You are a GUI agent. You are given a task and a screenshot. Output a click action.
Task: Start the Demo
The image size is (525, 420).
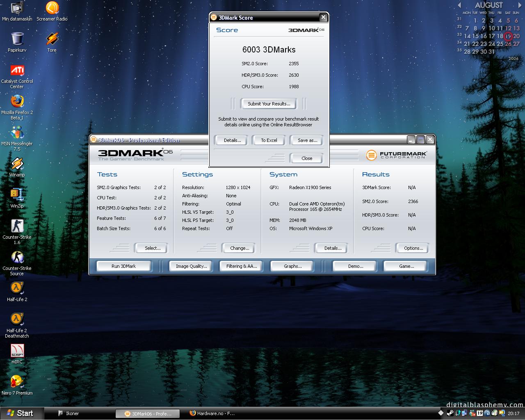point(356,266)
